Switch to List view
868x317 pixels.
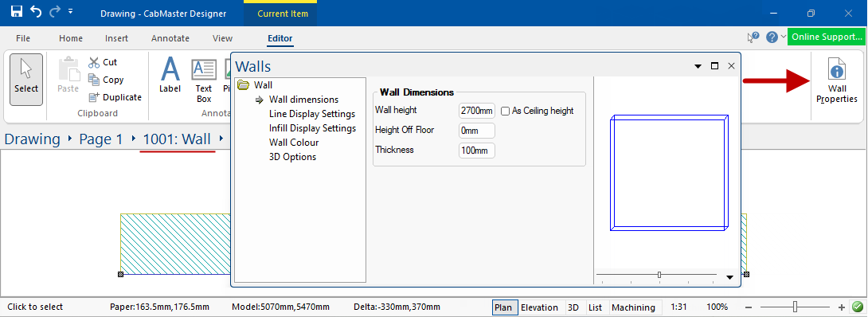click(x=596, y=307)
